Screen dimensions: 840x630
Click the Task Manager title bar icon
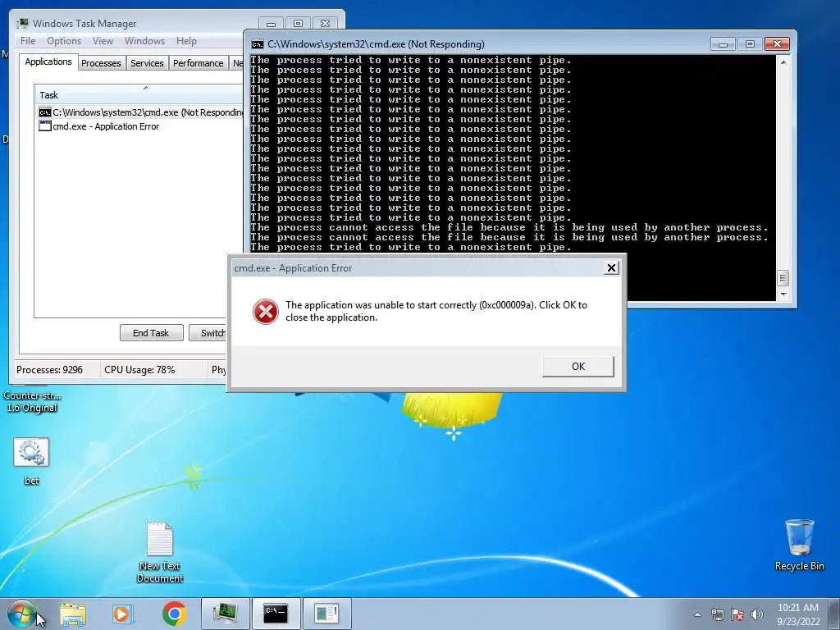(x=22, y=23)
